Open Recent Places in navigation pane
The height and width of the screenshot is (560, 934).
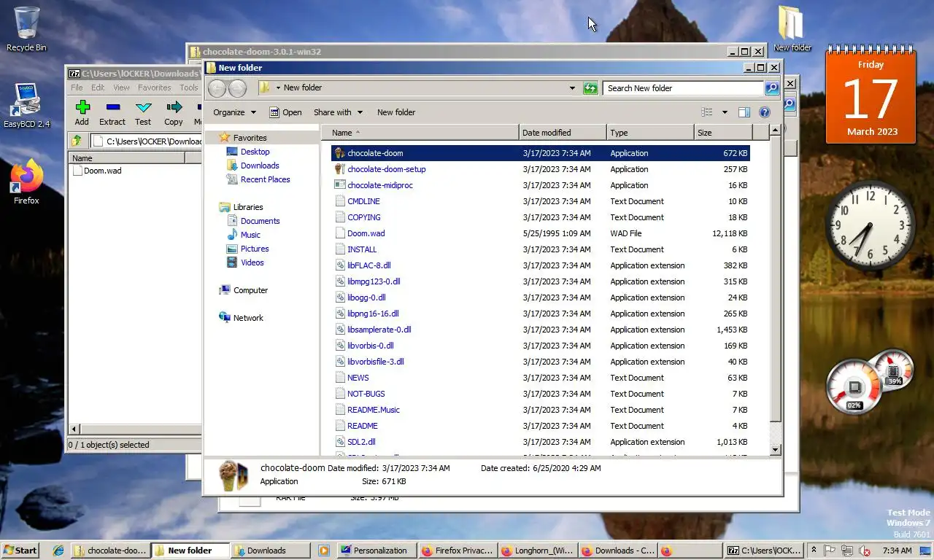265,179
